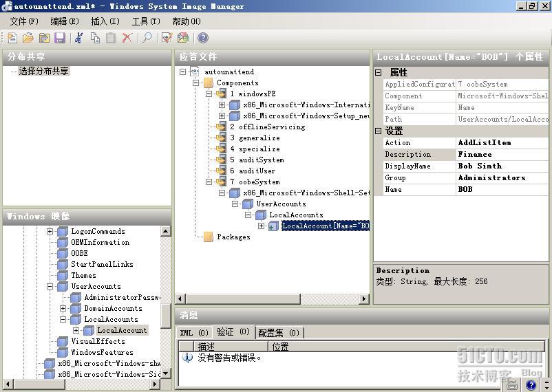This screenshot has width=552, height=392.
Task: Select 5 auditSystem pass
Action: coord(257,160)
